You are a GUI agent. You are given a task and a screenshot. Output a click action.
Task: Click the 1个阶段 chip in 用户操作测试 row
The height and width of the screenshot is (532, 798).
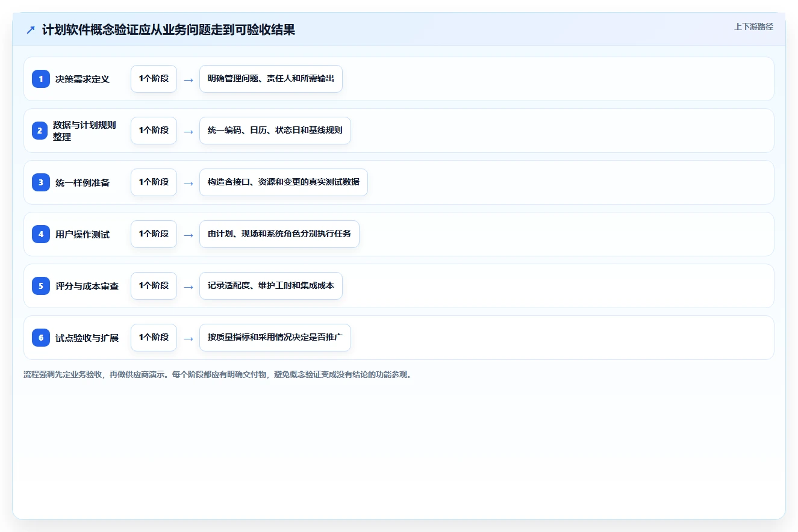pos(154,234)
